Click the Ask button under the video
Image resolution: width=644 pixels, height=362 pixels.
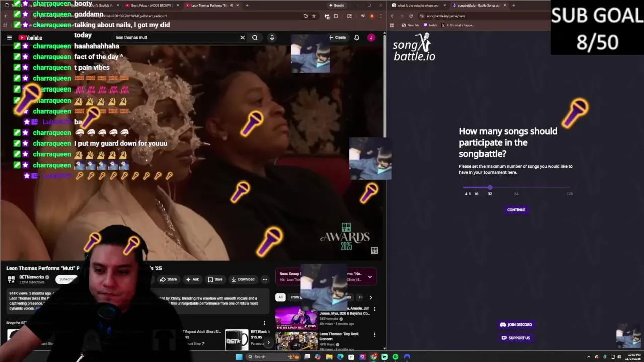tap(192, 279)
